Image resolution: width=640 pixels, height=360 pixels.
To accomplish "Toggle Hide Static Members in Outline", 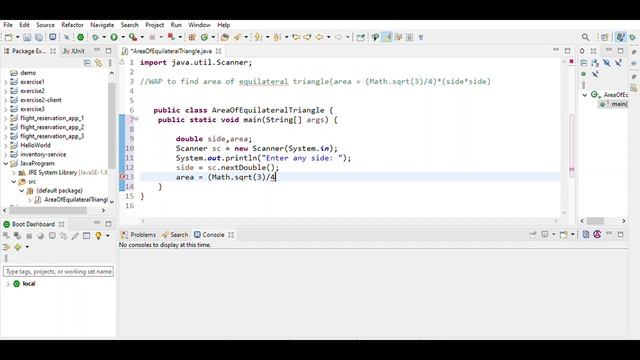I will click(619, 63).
